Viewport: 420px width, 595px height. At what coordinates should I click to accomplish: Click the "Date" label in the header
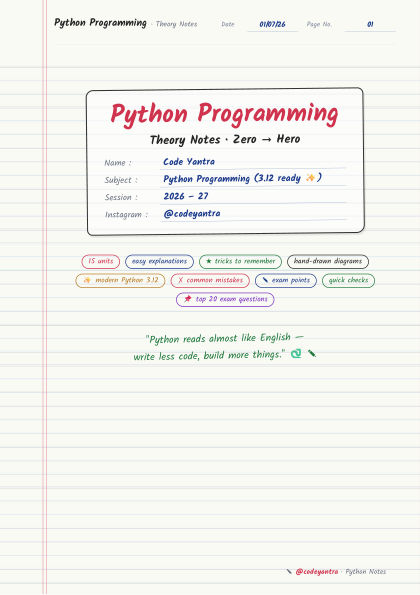tap(228, 24)
